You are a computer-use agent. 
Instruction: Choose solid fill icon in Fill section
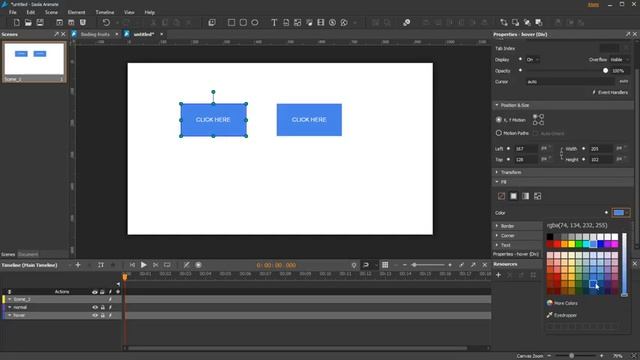[x=513, y=196]
